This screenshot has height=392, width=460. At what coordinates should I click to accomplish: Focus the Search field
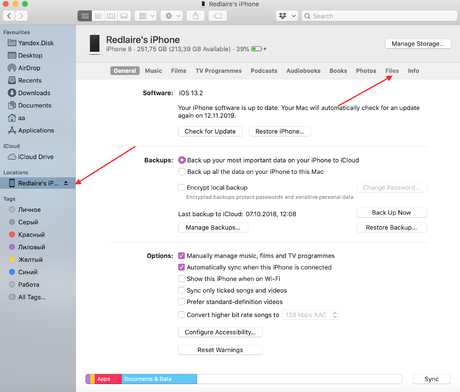(x=379, y=16)
